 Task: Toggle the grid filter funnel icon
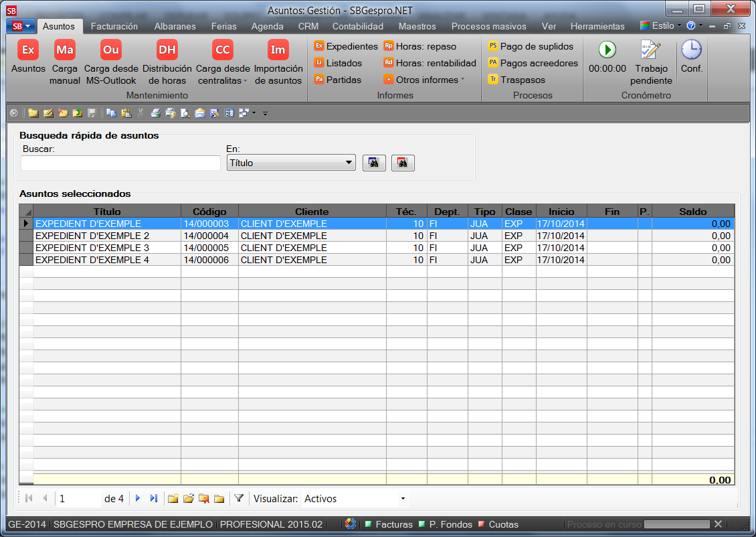coord(239,498)
